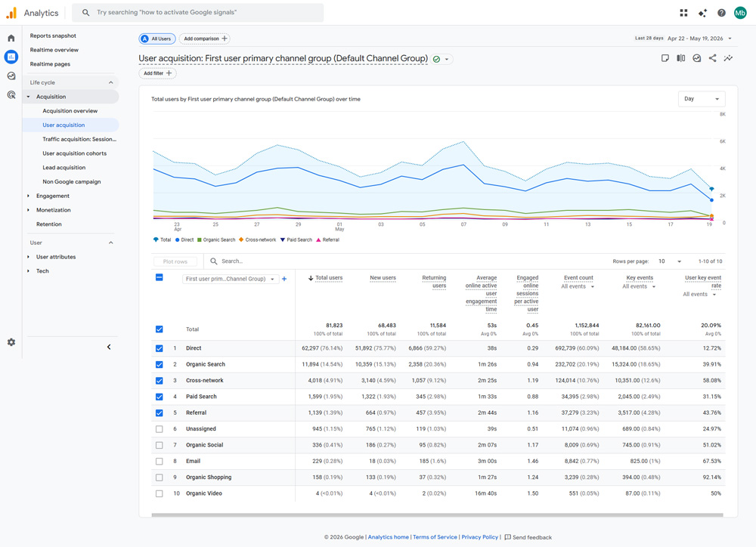
Task: Expand the Engagement menu item
Action: (x=29, y=196)
